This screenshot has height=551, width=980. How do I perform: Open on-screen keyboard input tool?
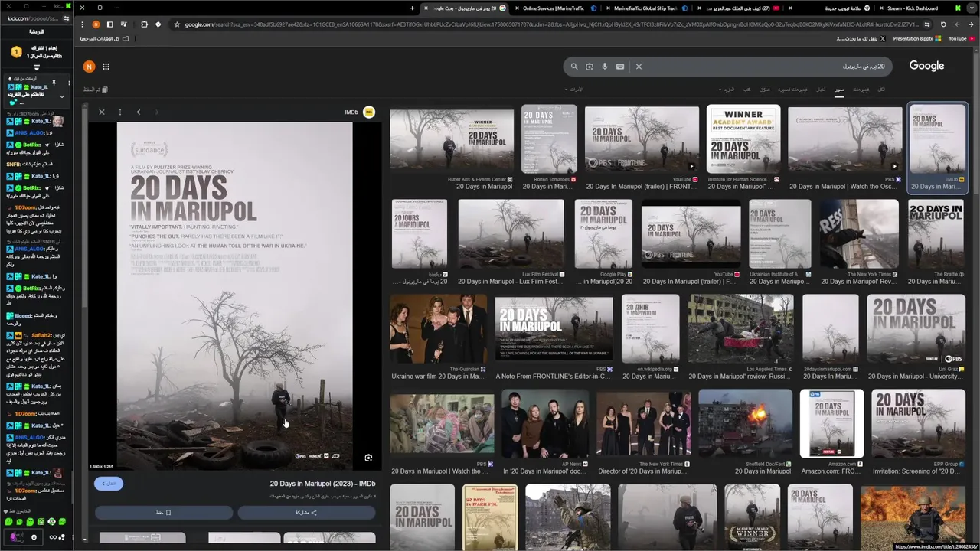point(620,67)
